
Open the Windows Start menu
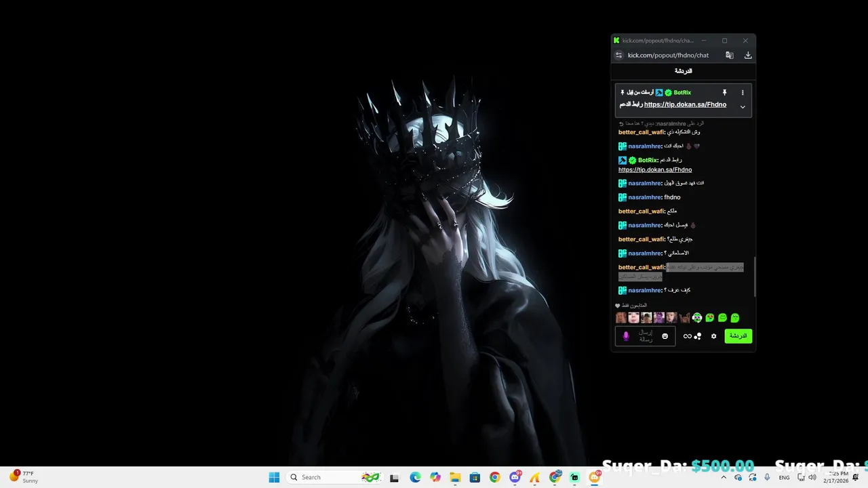pos(274,477)
